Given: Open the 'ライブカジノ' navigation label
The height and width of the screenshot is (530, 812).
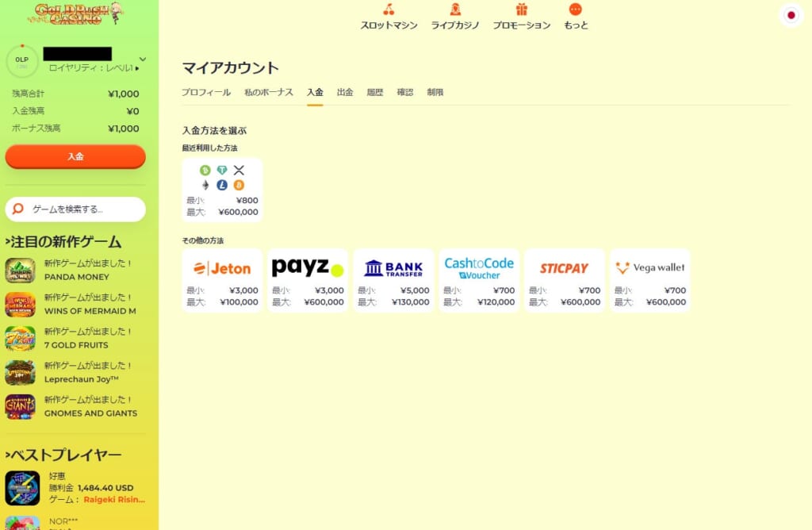Looking at the screenshot, I should (x=455, y=25).
